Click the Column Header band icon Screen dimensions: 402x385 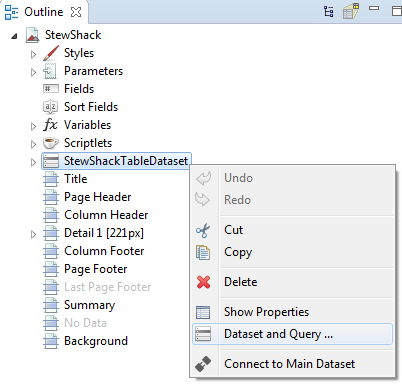point(51,215)
